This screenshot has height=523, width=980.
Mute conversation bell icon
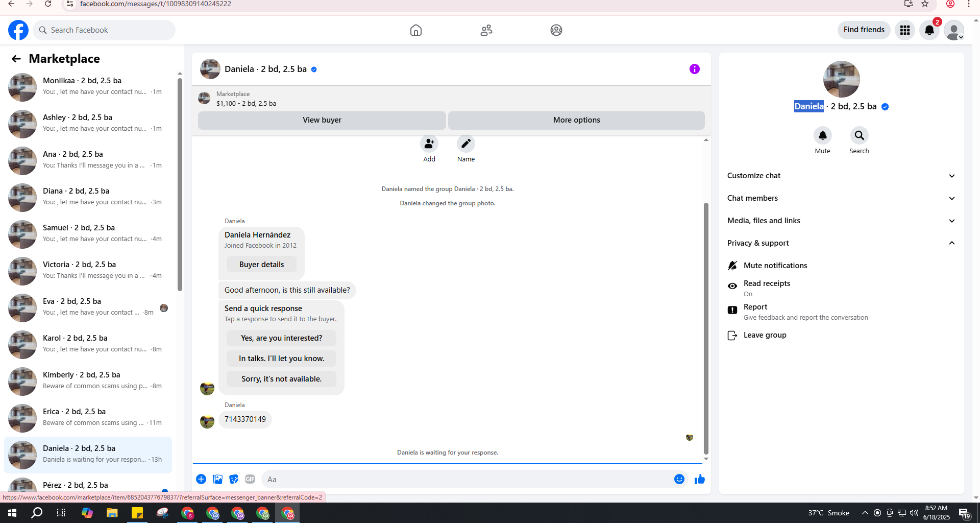[823, 135]
